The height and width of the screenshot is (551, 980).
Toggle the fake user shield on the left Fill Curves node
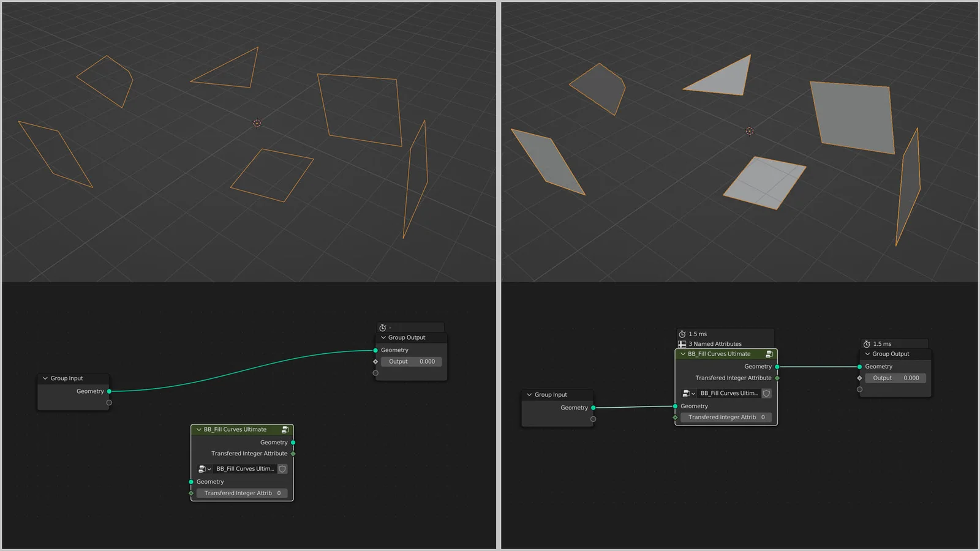(x=282, y=468)
